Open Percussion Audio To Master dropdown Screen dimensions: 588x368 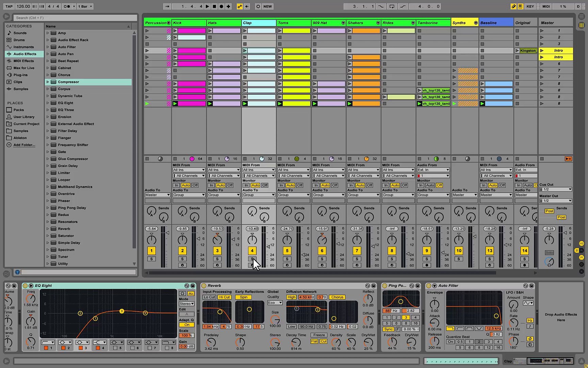point(157,195)
